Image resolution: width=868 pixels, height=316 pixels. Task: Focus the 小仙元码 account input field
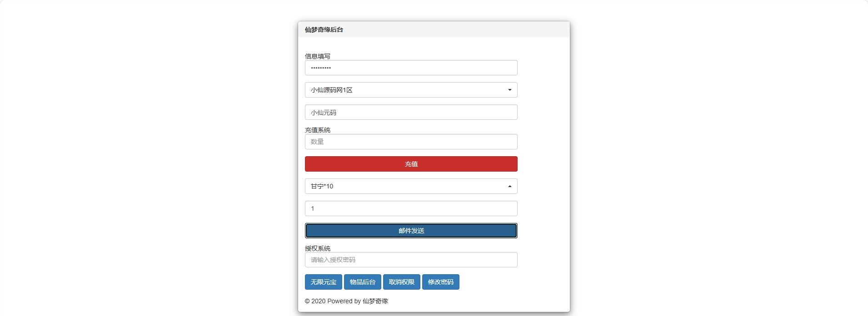(x=411, y=112)
